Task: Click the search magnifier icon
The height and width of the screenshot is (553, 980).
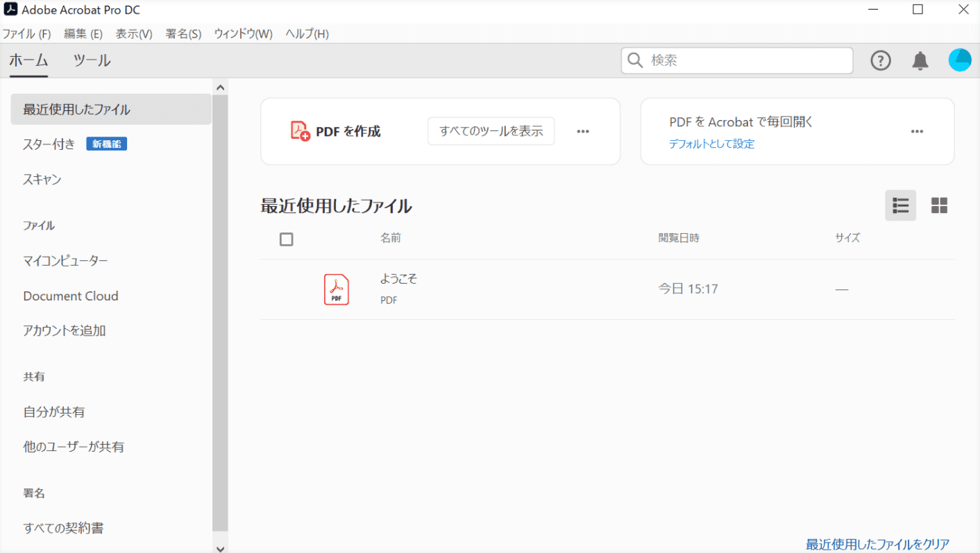Action: click(x=635, y=60)
